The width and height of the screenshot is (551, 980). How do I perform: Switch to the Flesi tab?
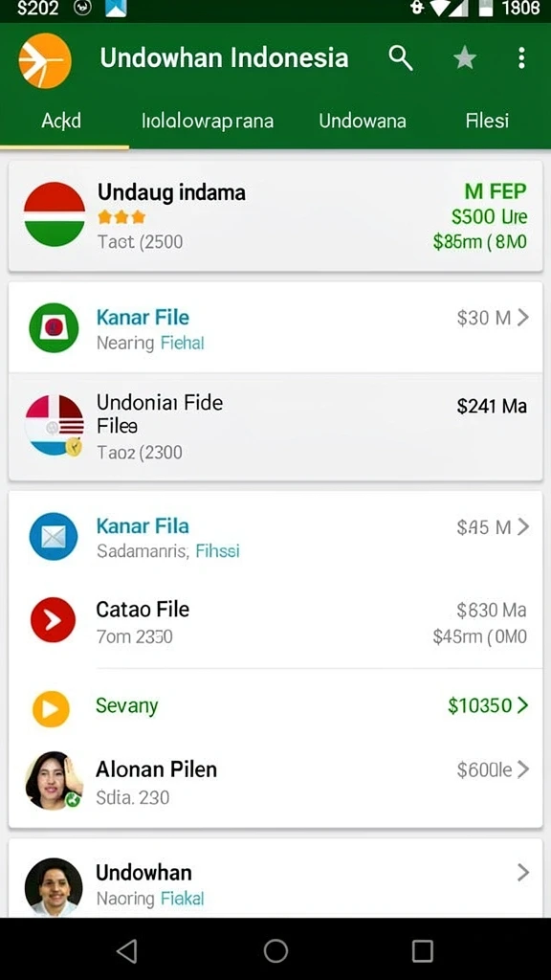click(487, 120)
